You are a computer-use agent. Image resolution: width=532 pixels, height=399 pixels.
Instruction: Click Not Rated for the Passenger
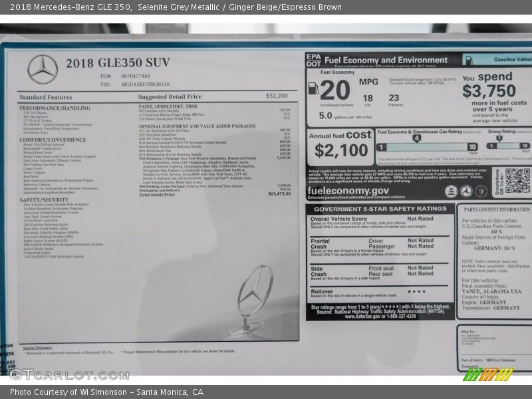pyautogui.click(x=420, y=246)
